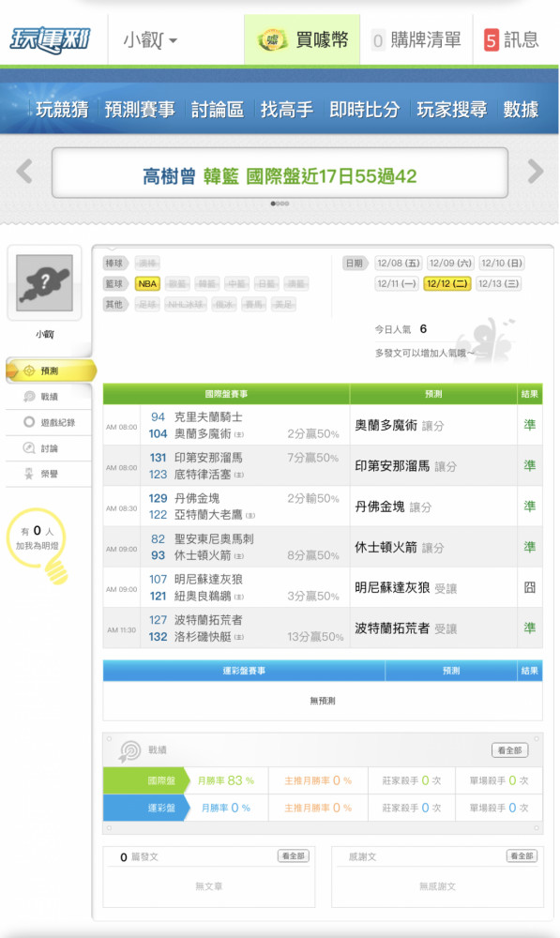Go to 玩競猜 in the navigation bar
The height and width of the screenshot is (938, 560).
coord(62,110)
